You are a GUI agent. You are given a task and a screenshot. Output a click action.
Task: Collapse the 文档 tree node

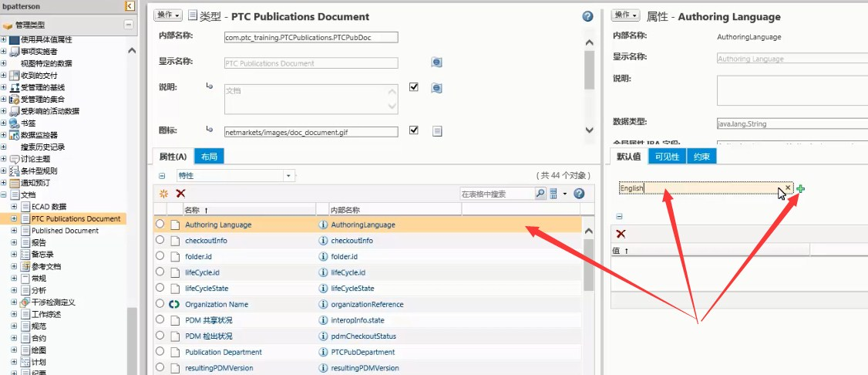pos(3,194)
